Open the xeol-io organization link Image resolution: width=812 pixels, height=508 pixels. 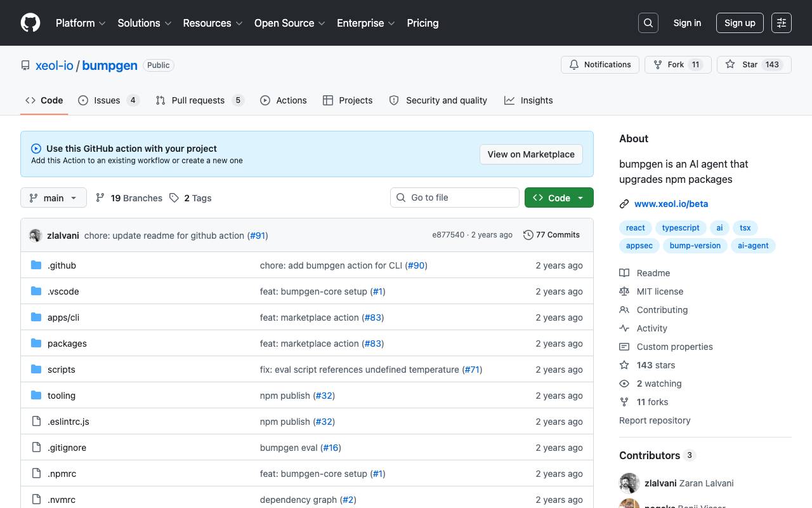click(x=55, y=65)
